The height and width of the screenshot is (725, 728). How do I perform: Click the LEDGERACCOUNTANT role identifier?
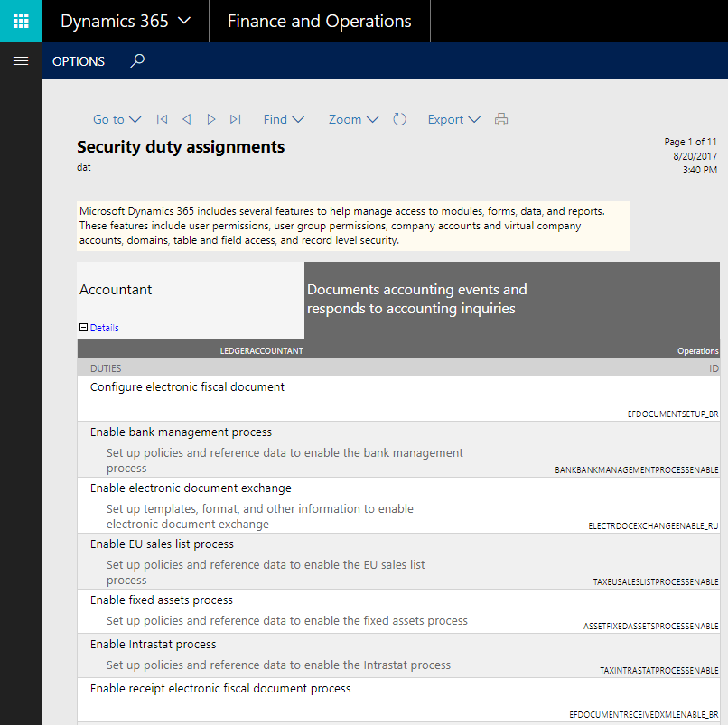coord(261,351)
